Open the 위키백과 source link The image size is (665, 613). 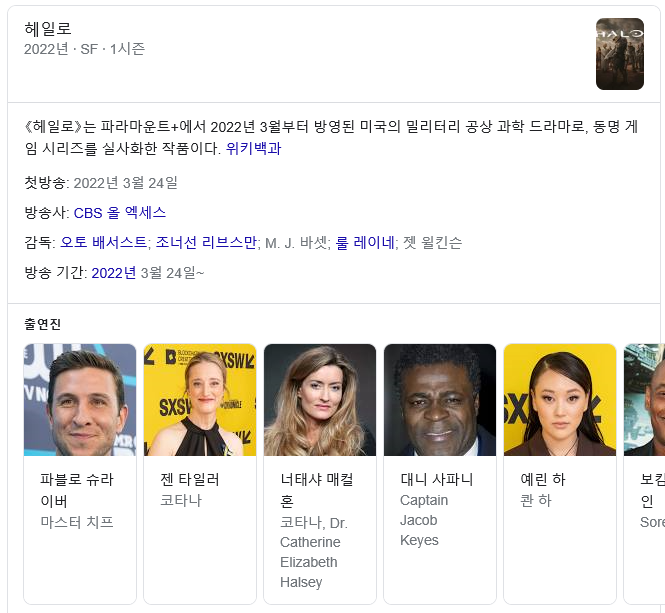point(253,148)
